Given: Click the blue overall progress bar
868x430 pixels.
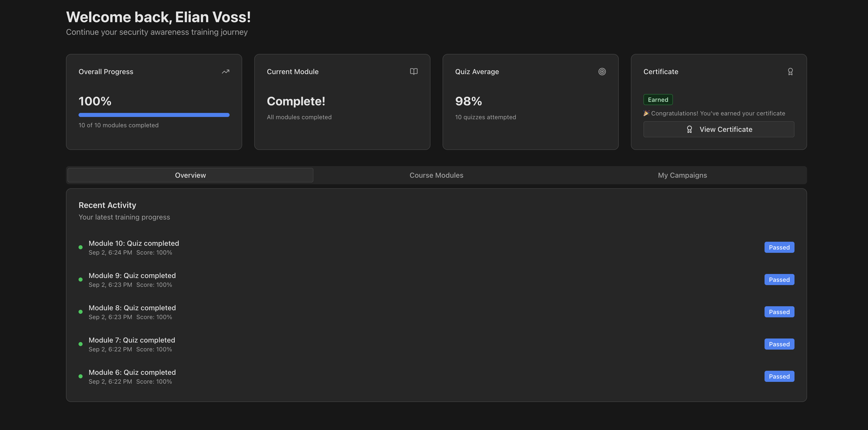Looking at the screenshot, I should coord(154,115).
